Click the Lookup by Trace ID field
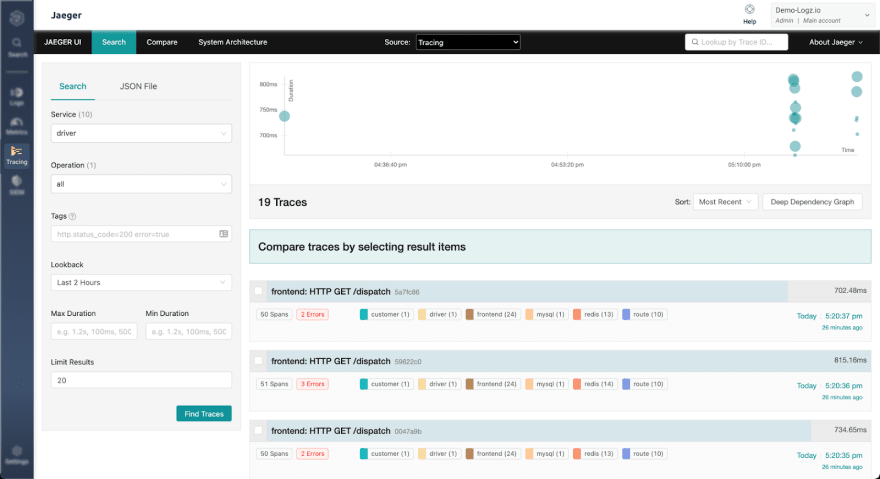The image size is (880, 479). point(736,42)
